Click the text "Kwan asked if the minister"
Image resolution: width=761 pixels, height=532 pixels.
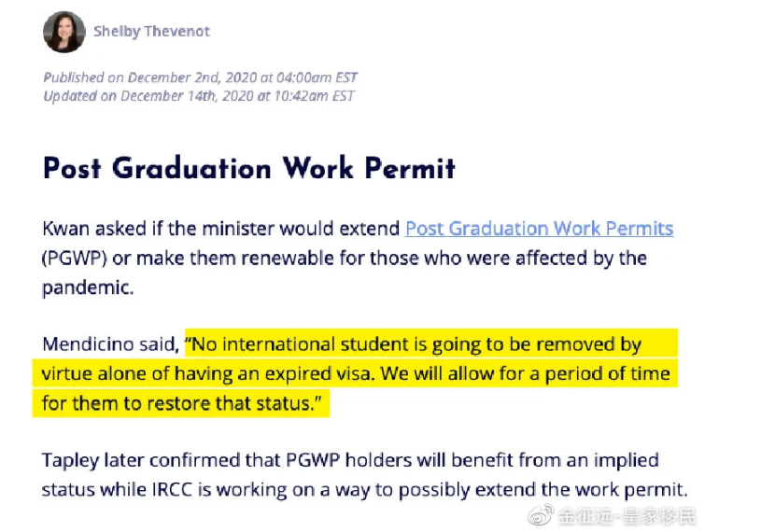click(x=159, y=229)
